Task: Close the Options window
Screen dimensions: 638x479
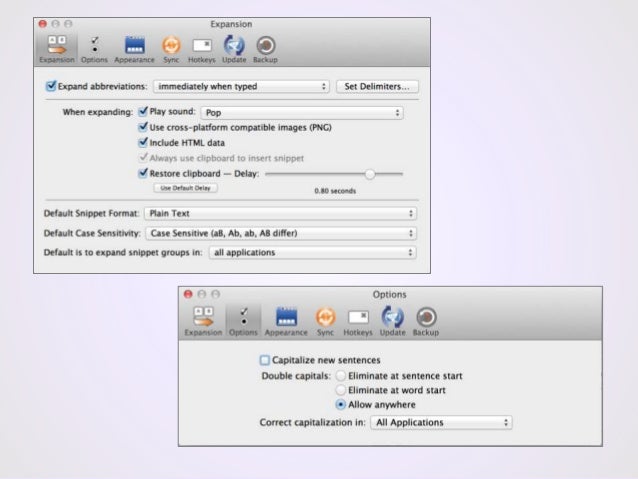Action: coord(188,294)
